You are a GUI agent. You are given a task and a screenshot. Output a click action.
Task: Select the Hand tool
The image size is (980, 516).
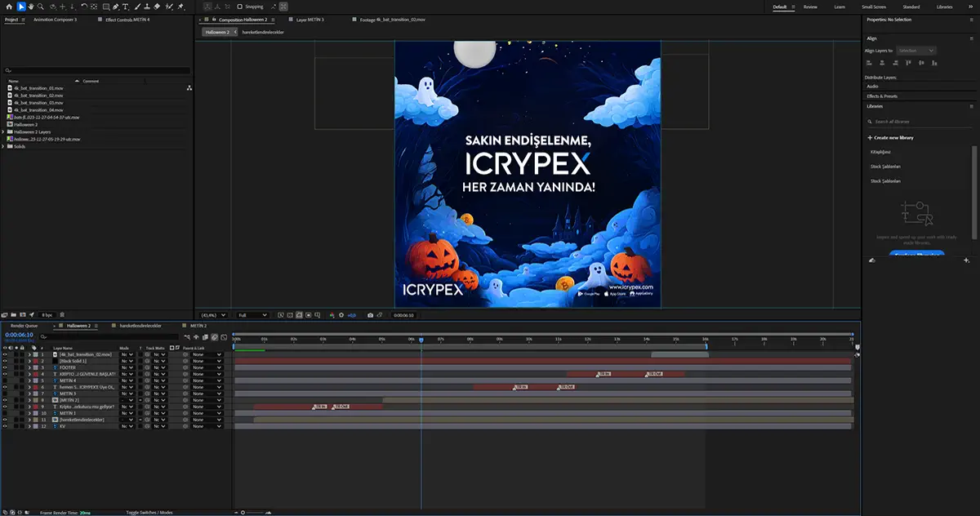pyautogui.click(x=31, y=7)
